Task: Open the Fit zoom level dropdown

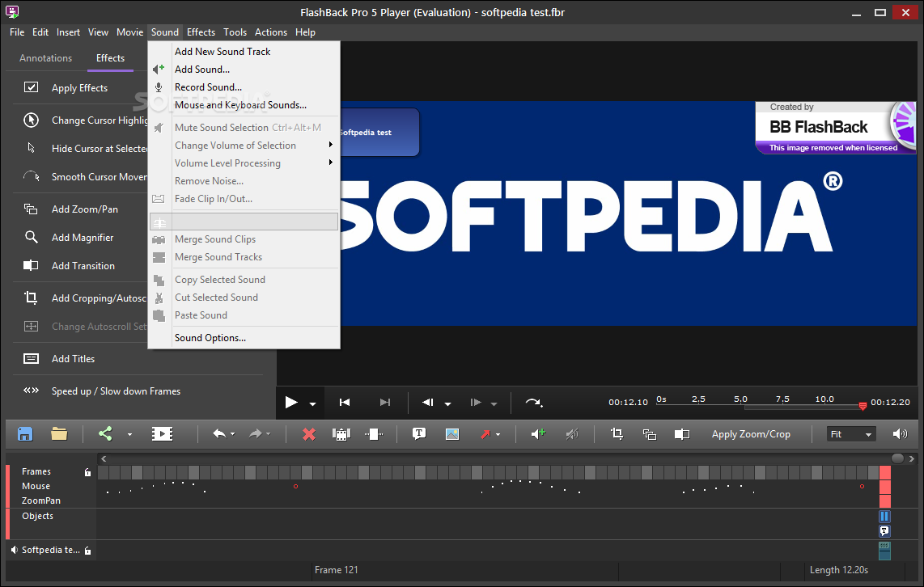Action: pos(852,434)
